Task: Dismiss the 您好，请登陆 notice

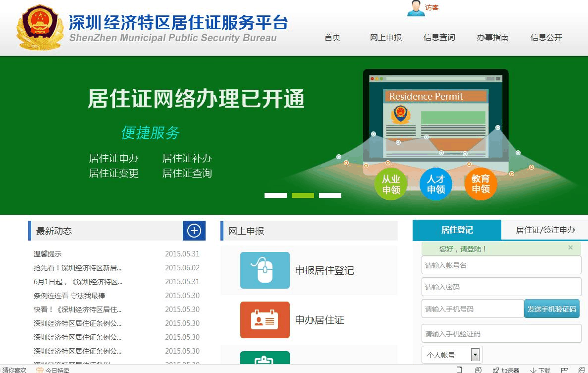Action: (570, 248)
